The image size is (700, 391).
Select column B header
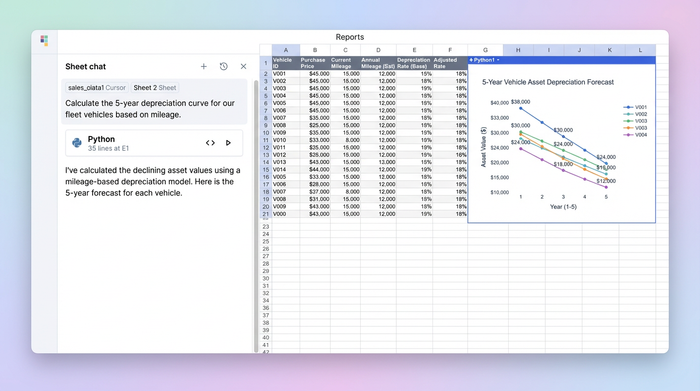[x=315, y=50]
